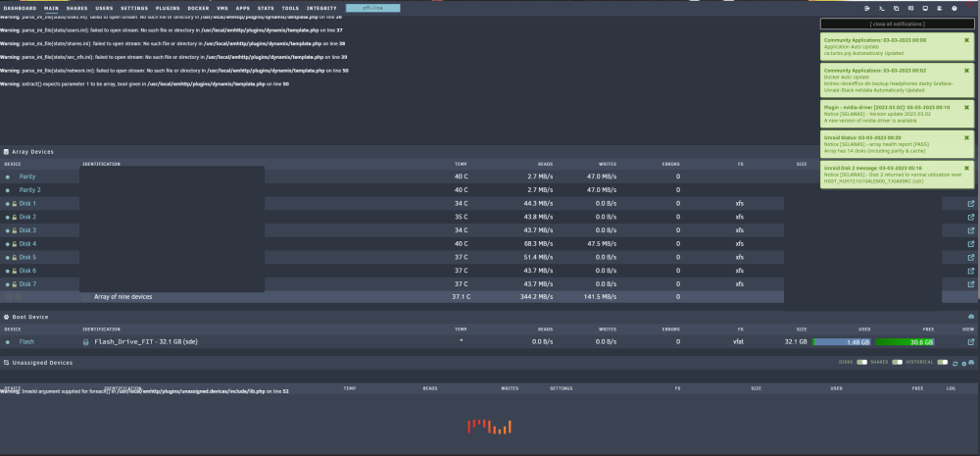The image size is (980, 456).
Task: Open the APPS menu
Action: click(242, 8)
